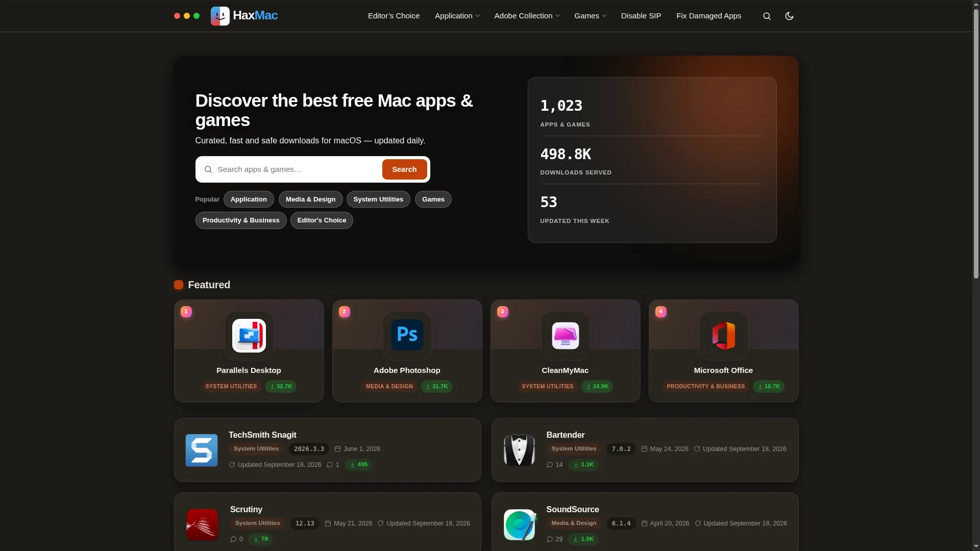The width and height of the screenshot is (980, 551).
Task: Expand the Application menu dropdown
Action: pyautogui.click(x=457, y=16)
